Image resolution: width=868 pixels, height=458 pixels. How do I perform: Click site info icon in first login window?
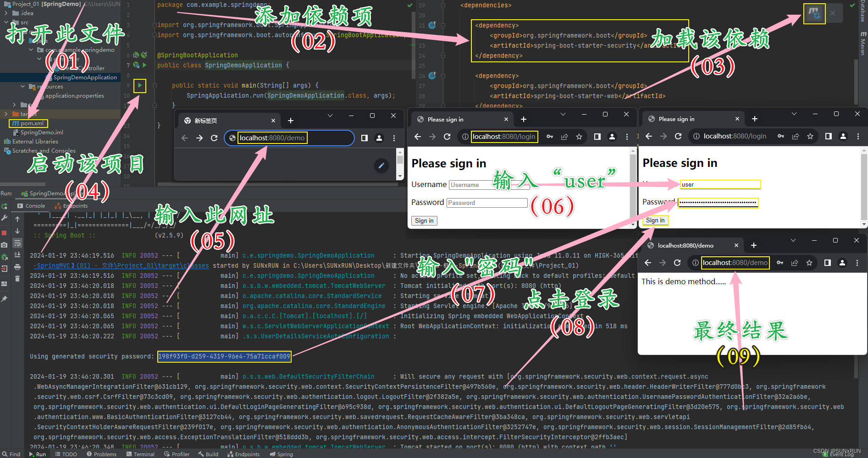click(465, 137)
